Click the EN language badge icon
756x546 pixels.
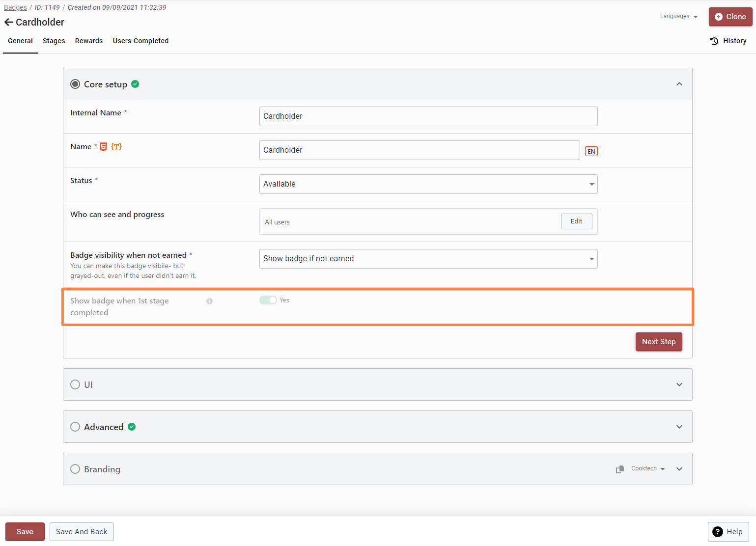[591, 151]
